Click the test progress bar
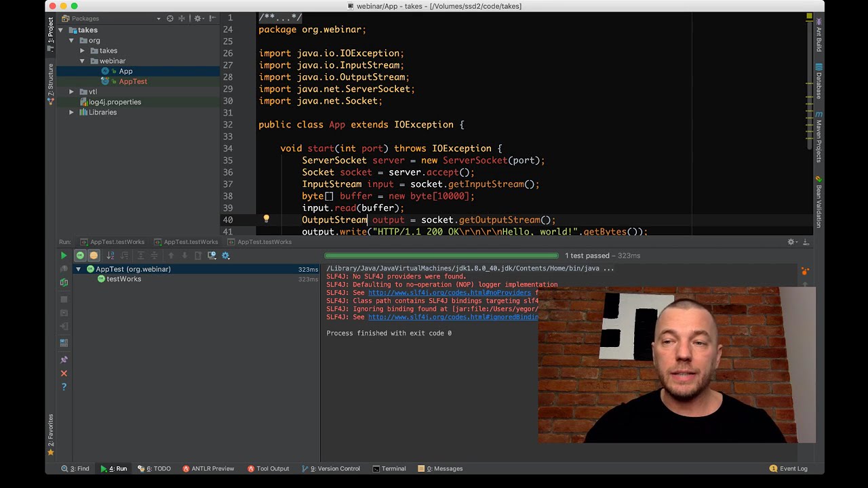The image size is (868, 488). coord(441,256)
